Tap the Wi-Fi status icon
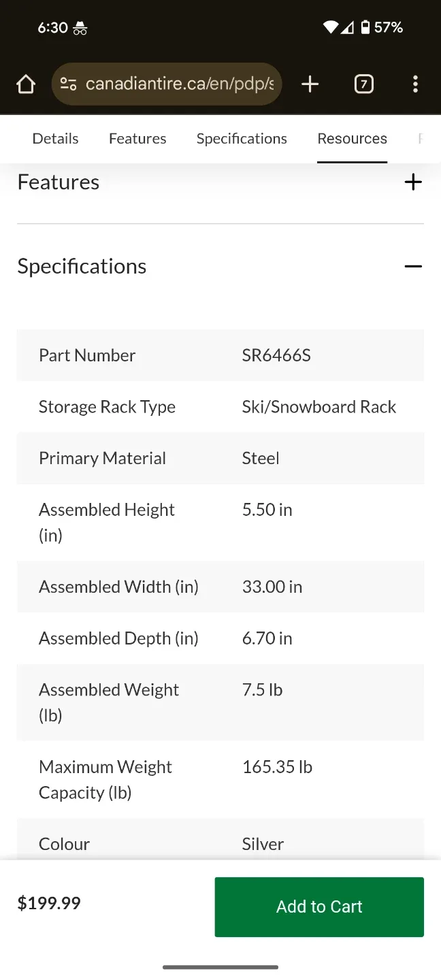This screenshot has height=980, width=441. coord(331,27)
